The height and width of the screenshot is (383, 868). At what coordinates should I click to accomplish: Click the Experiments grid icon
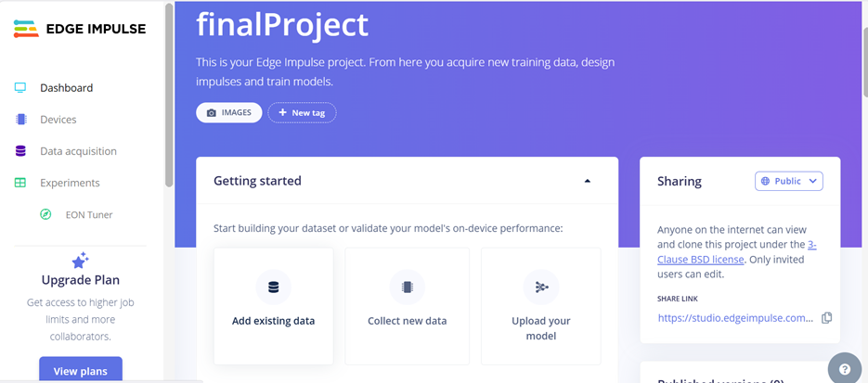20,183
